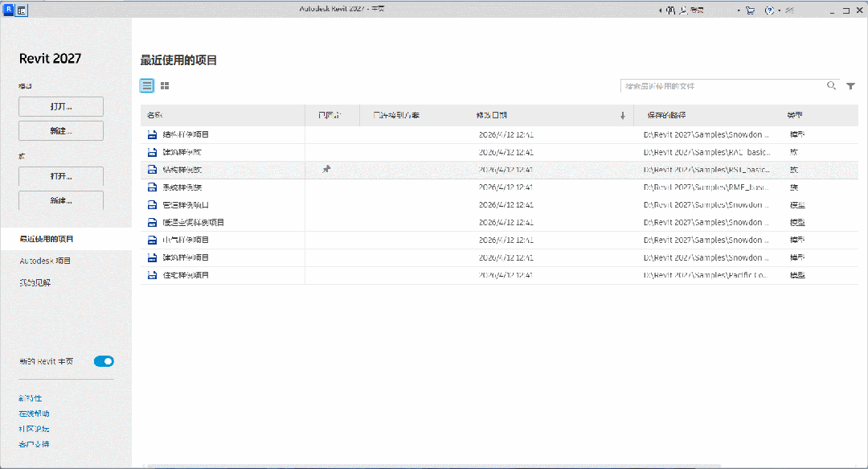Screen dimensions: 868x469
Task: Open recent file 住宅样例项目
Action: point(186,275)
